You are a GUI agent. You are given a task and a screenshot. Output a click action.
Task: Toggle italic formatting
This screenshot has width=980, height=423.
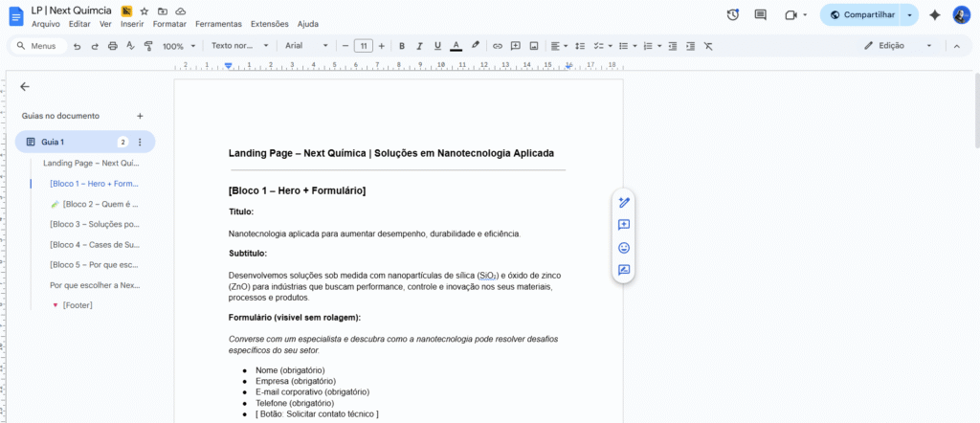420,46
